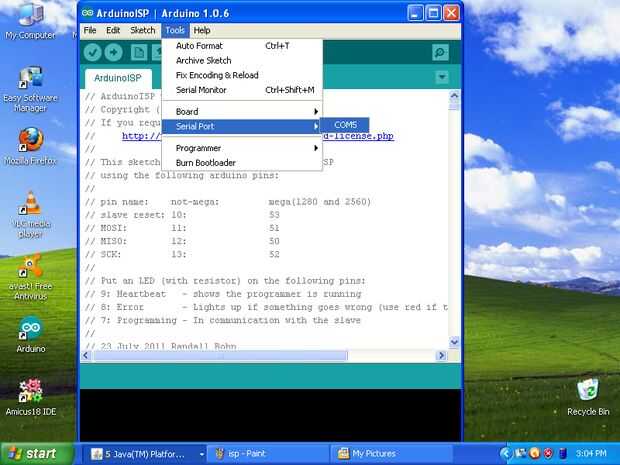Expand the Board submenu
The height and width of the screenshot is (465, 620).
[x=242, y=112]
